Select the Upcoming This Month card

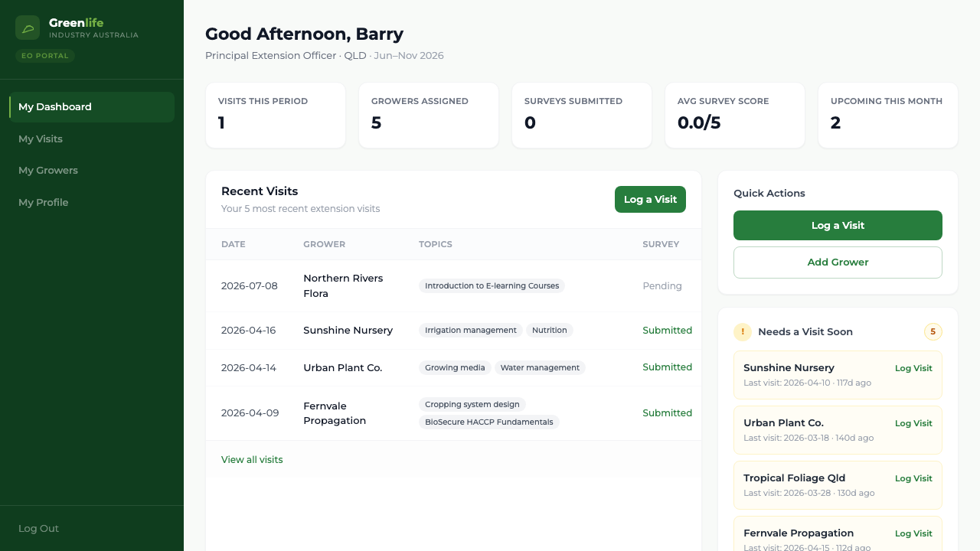[888, 116]
